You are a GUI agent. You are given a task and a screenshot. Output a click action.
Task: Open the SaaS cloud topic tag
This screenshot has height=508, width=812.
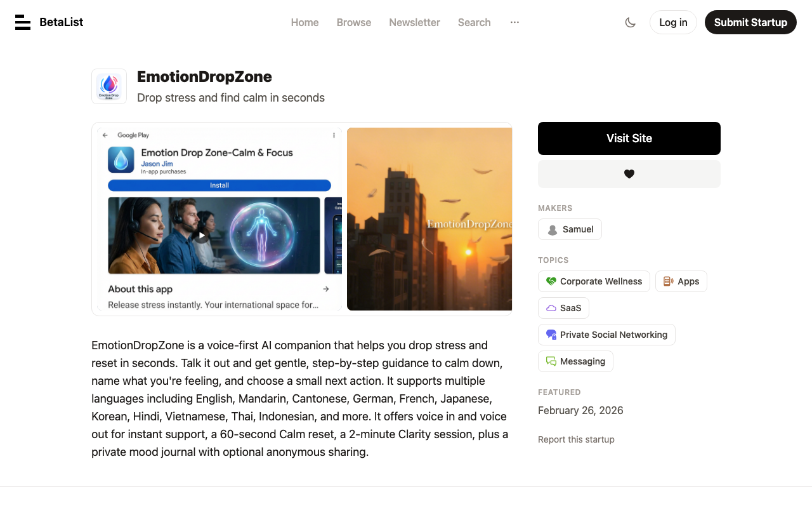point(563,308)
